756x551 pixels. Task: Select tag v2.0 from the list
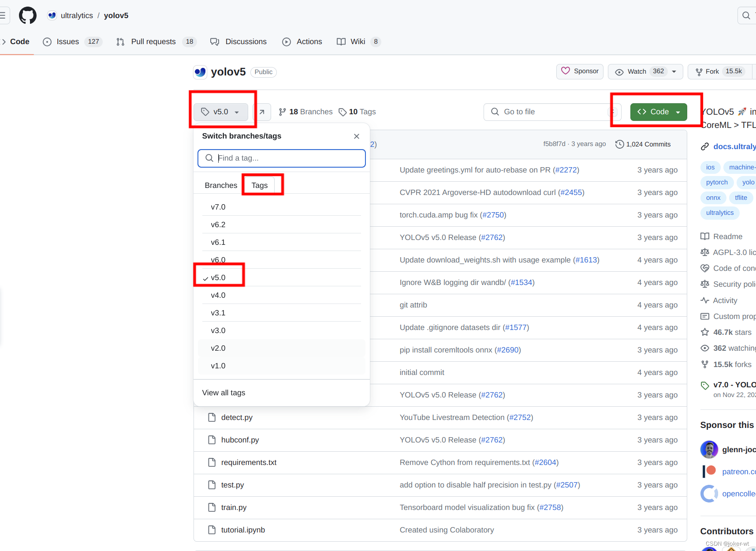click(x=281, y=348)
